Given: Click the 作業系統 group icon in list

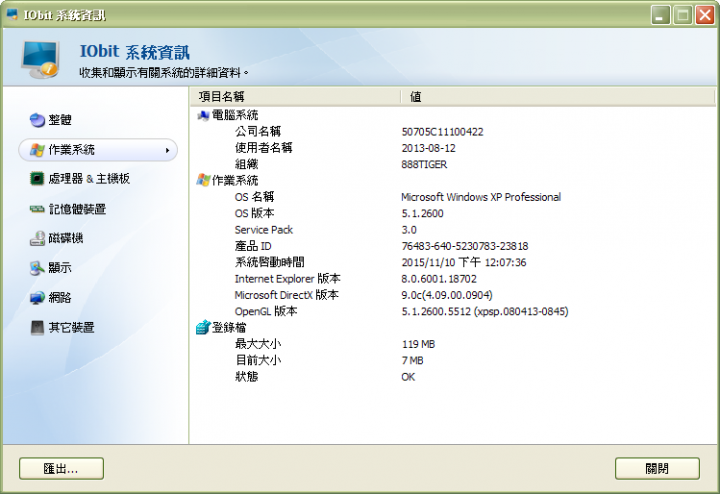Looking at the screenshot, I should click(203, 180).
